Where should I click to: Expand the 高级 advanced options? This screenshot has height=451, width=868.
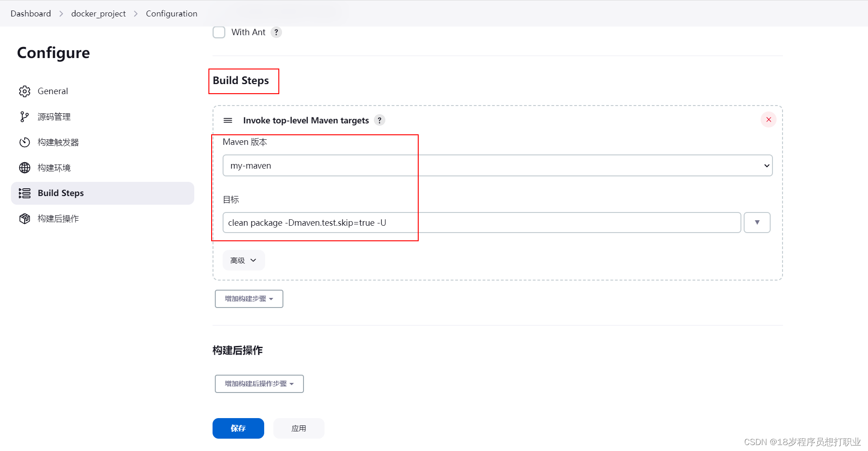[x=244, y=260]
